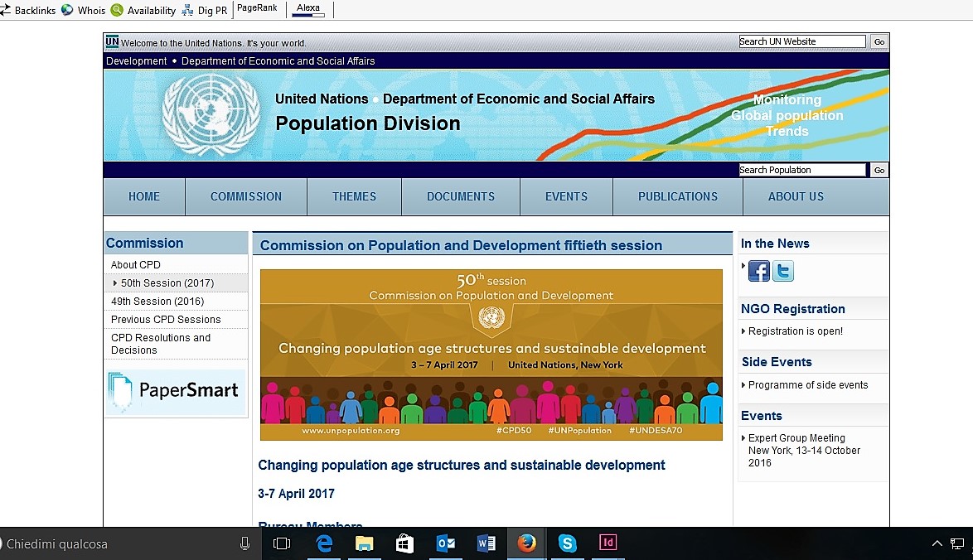Open the THEMES navigation tab

(x=355, y=196)
